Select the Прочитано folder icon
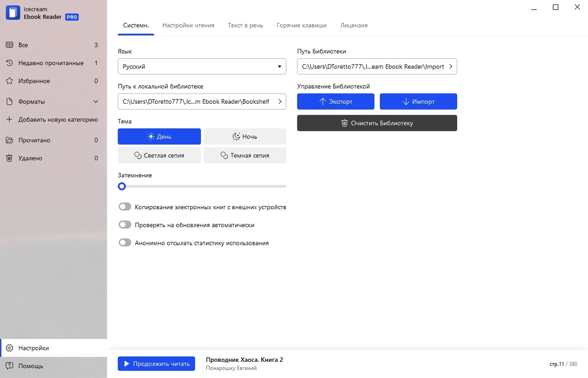Viewport: 588px width, 378px height. click(x=9, y=141)
